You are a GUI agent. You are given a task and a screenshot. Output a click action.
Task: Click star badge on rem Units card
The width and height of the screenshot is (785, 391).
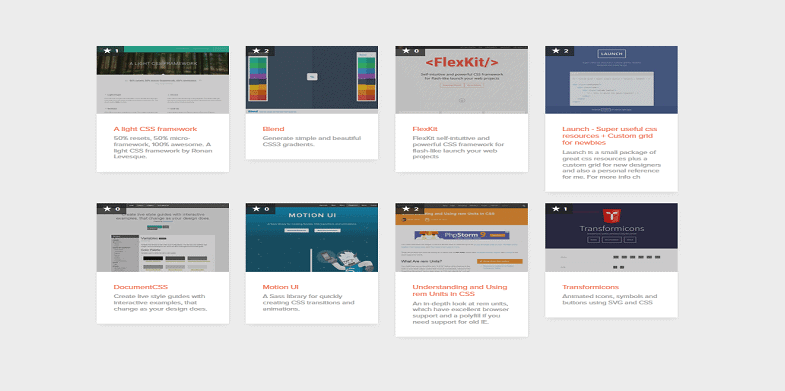click(406, 208)
